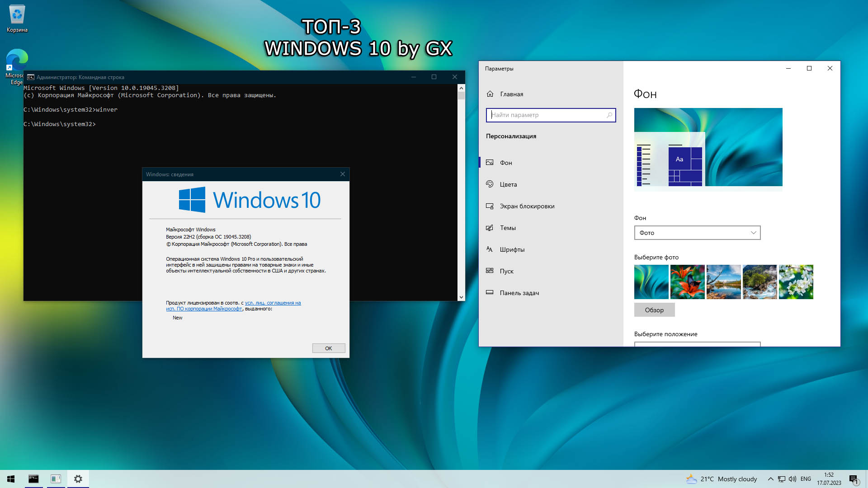Go to Панель задач settings
868x488 pixels.
click(x=519, y=293)
